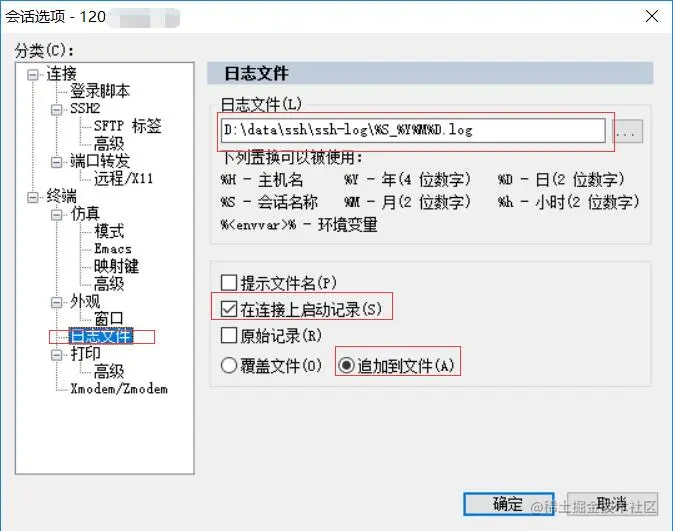Collapse the 端口转发 tree node
Viewport: 673px width, 531px height.
coord(57,162)
